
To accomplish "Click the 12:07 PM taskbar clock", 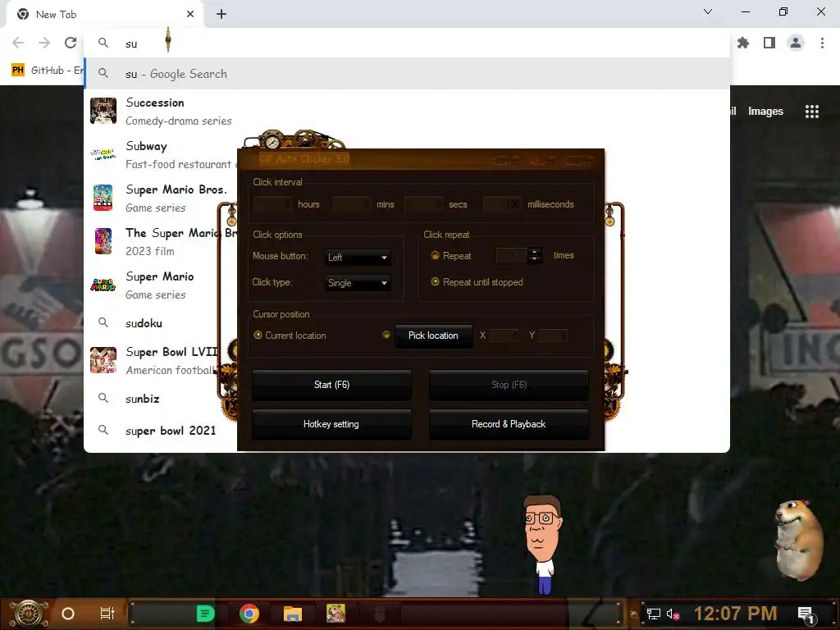I will click(x=736, y=614).
